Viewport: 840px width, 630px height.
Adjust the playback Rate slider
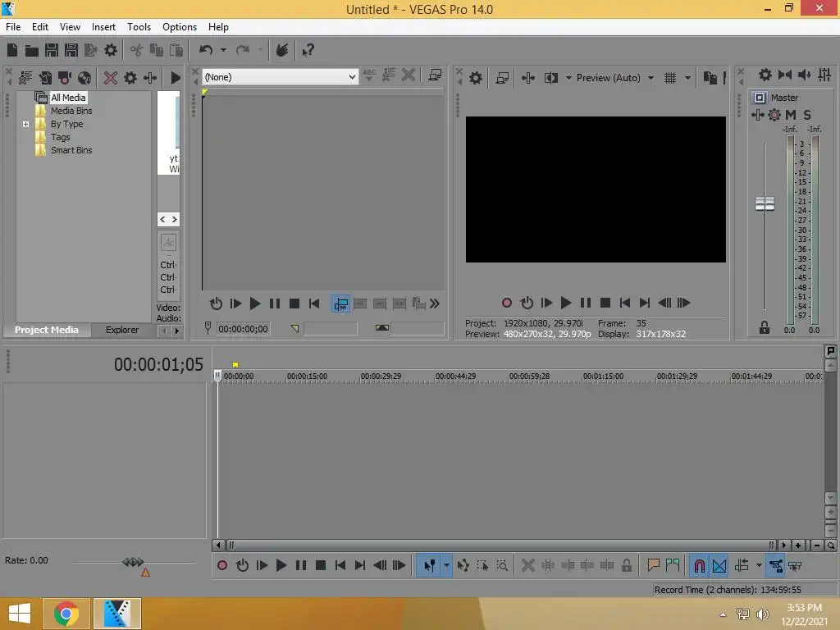(134, 562)
